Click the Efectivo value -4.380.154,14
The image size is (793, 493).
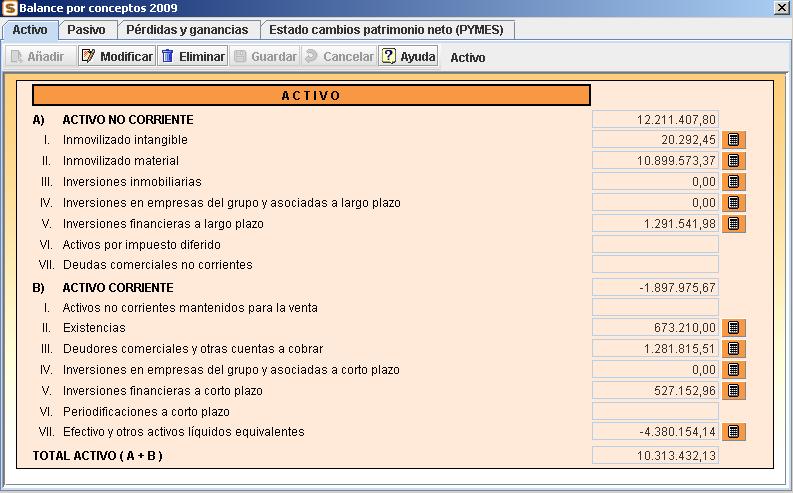tap(655, 432)
